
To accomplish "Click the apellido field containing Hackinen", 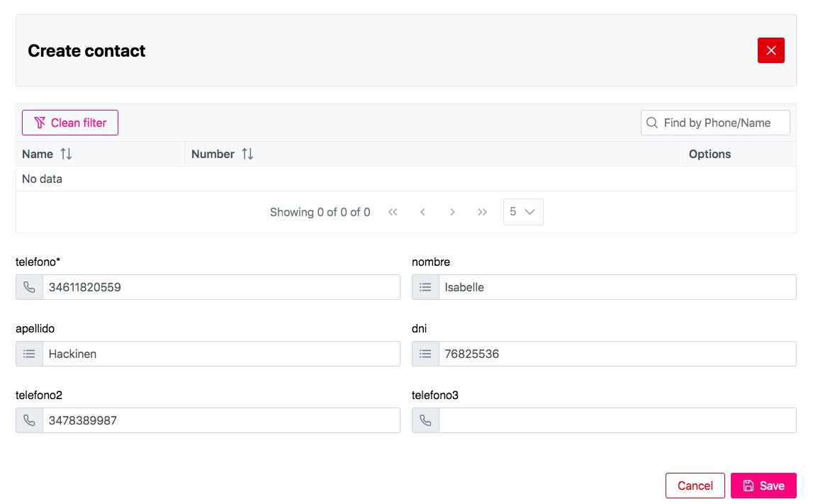I will pos(221,354).
